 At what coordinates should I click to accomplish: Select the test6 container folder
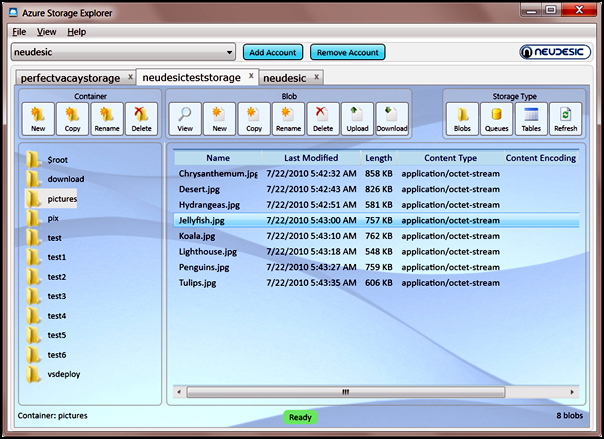coord(46,355)
